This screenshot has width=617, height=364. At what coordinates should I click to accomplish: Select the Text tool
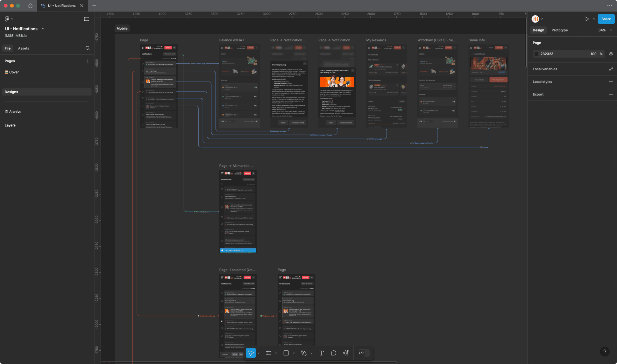[321, 353]
